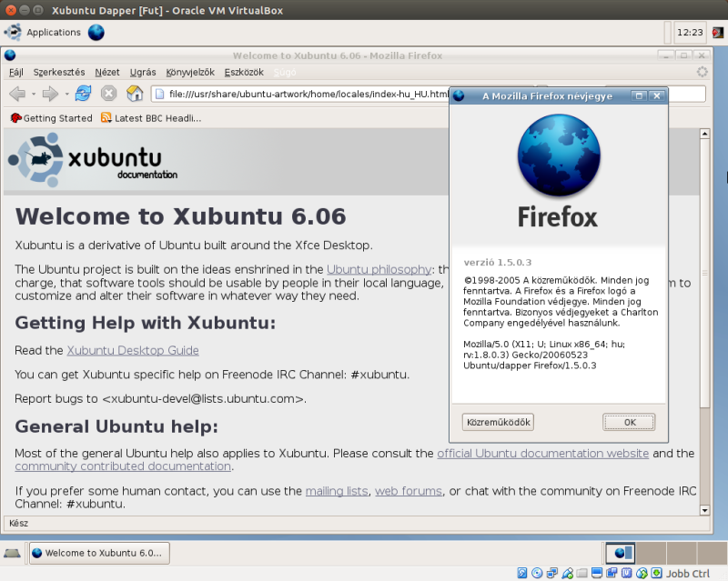Viewport: 728px width, 581px height.
Task: Open the Nézet menu
Action: 107,73
